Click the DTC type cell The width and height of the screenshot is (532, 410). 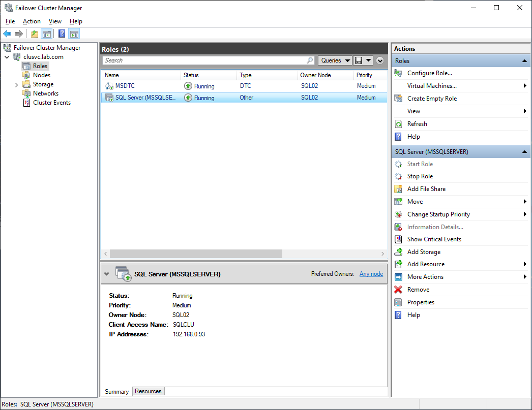point(245,86)
